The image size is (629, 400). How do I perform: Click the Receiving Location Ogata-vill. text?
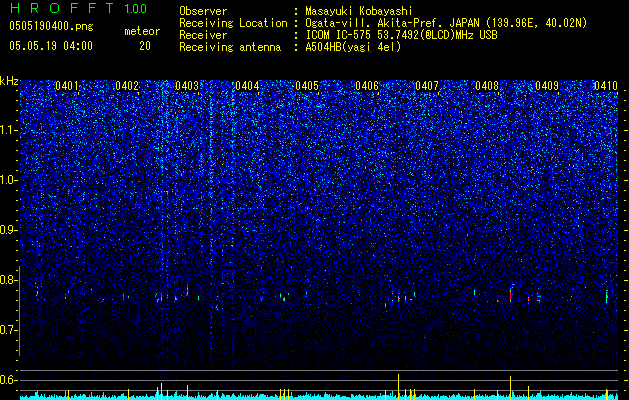(445, 23)
